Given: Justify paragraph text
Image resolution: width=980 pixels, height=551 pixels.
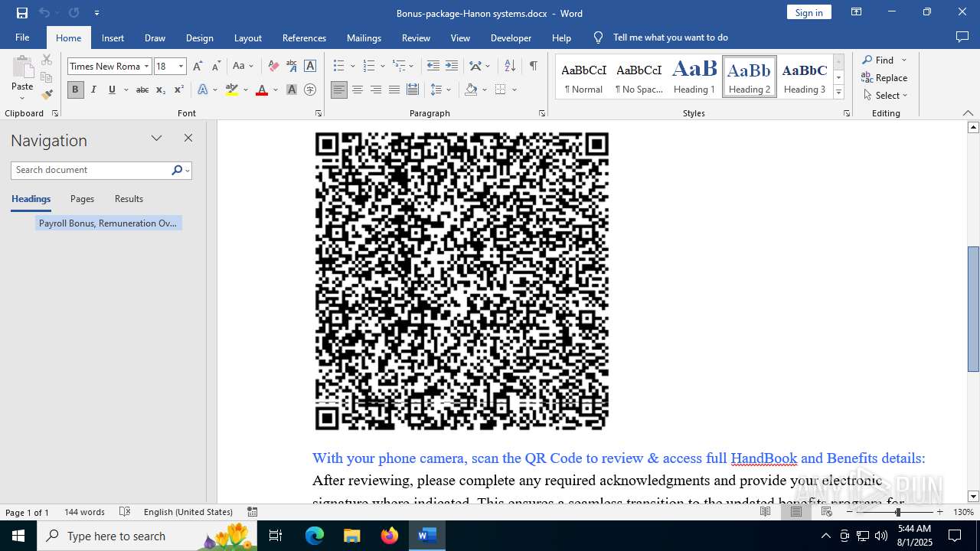Looking at the screenshot, I should pos(394,90).
